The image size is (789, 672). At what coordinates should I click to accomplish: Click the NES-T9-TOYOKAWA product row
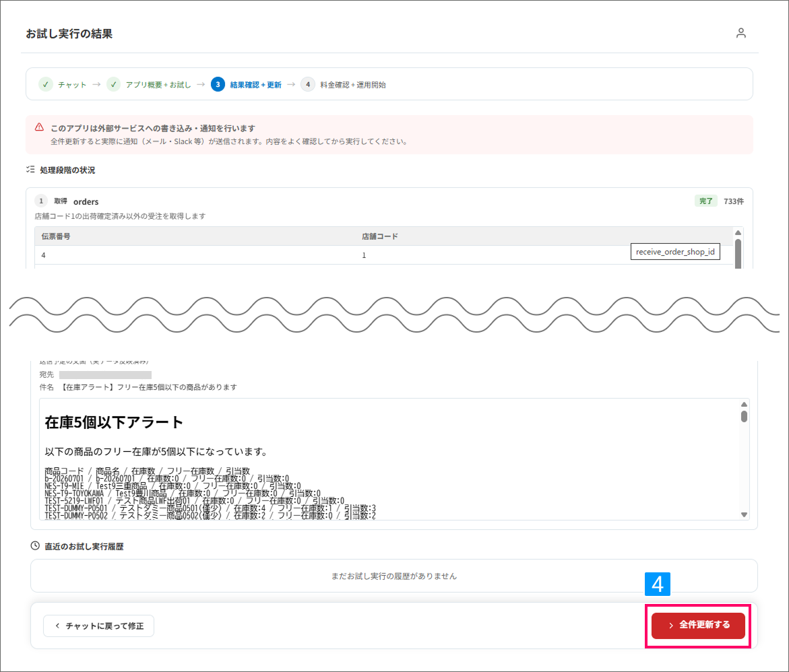coord(182,494)
